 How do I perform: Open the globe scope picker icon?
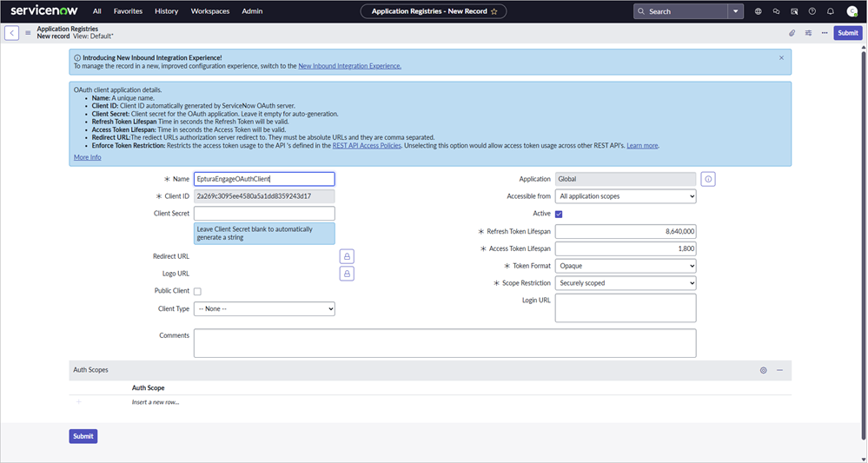coord(758,11)
